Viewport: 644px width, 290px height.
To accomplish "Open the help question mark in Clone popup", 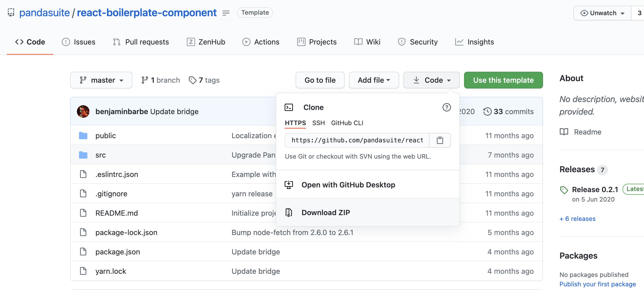I will point(446,107).
